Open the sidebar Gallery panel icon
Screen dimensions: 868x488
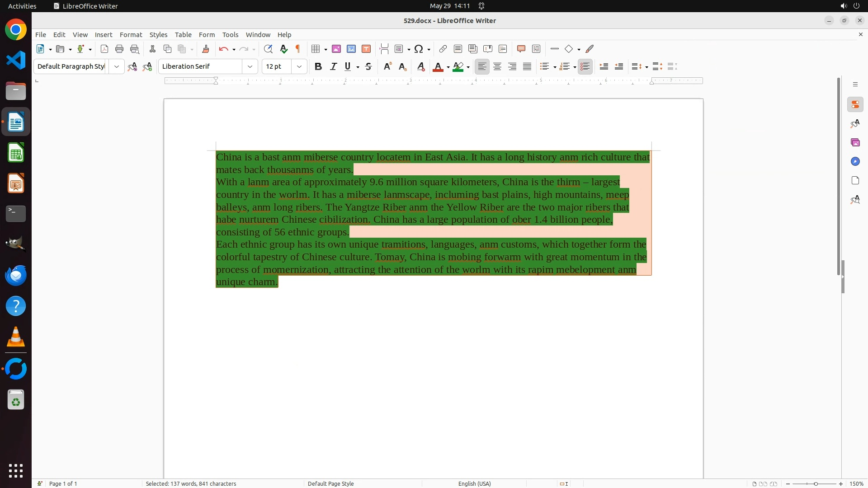[x=855, y=142]
